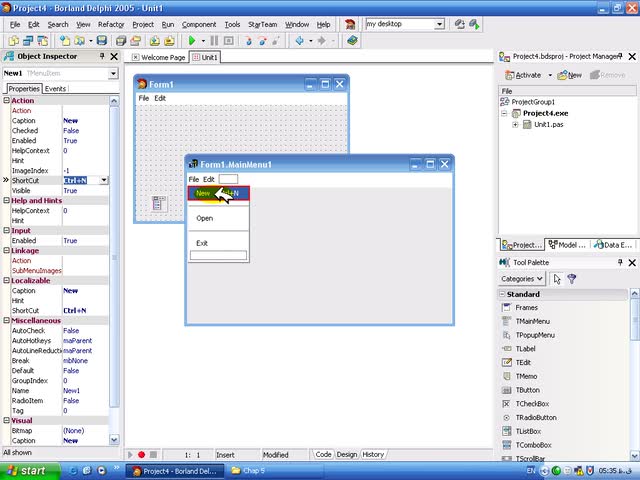Open the Data Explorer tab

pos(612,245)
